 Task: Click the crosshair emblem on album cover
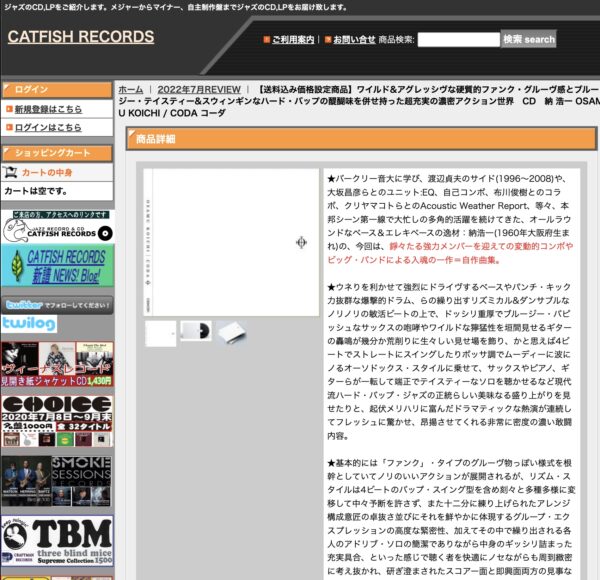(301, 242)
